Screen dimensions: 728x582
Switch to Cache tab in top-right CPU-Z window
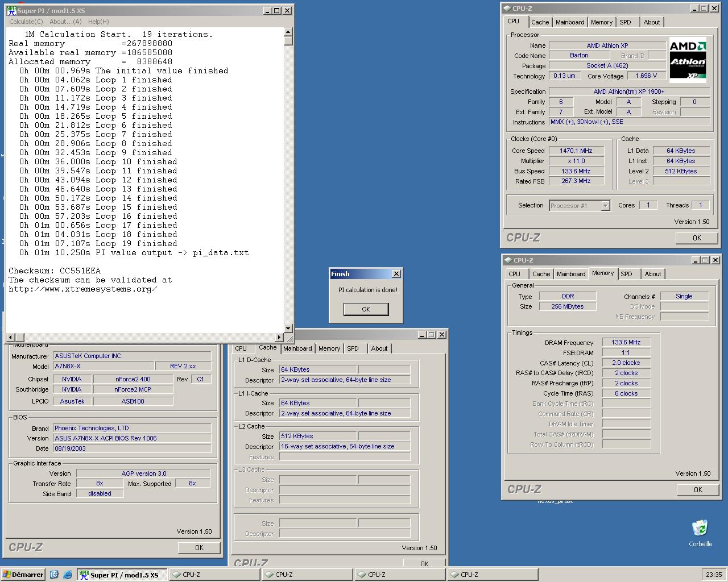[540, 22]
